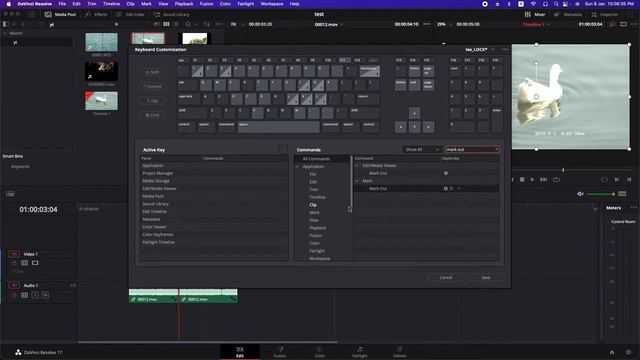Open the keyboard preset dropdown arrow

point(493,49)
